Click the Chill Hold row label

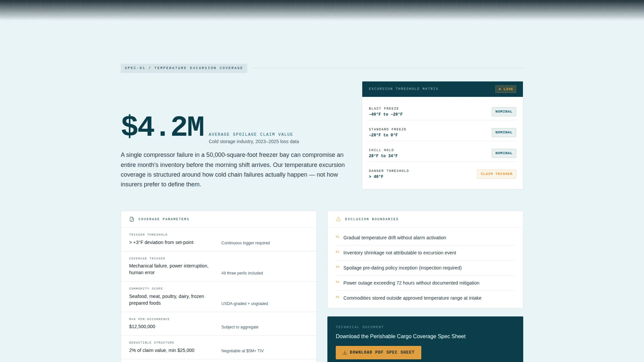(381, 150)
